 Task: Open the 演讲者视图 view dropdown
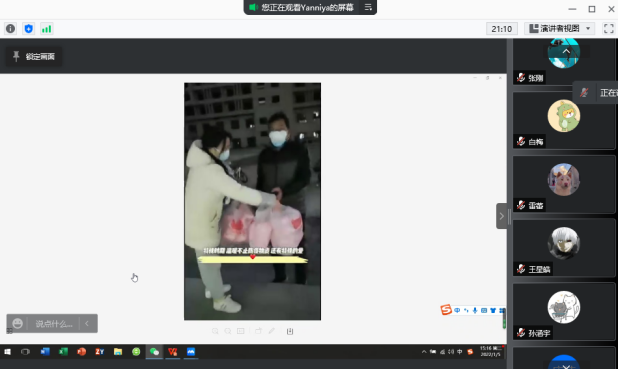pos(559,28)
